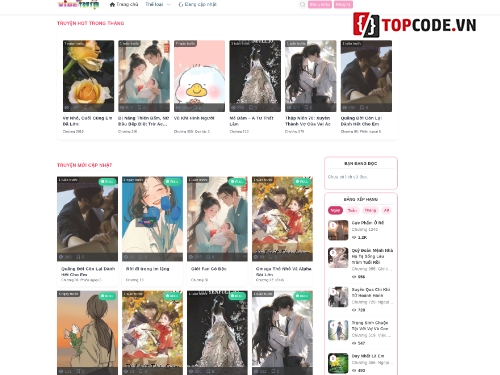Click the rank 3 story title in ranking
500x375 pixels.
(x=371, y=292)
